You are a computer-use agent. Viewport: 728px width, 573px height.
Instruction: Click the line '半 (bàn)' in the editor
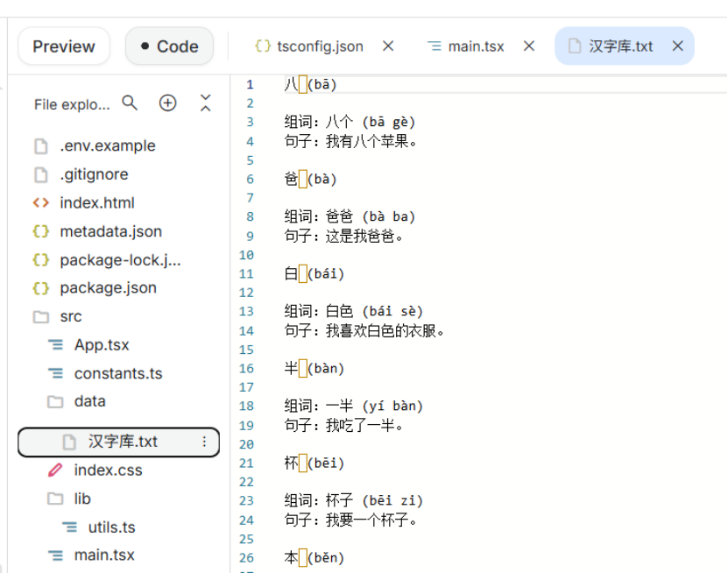pos(315,369)
